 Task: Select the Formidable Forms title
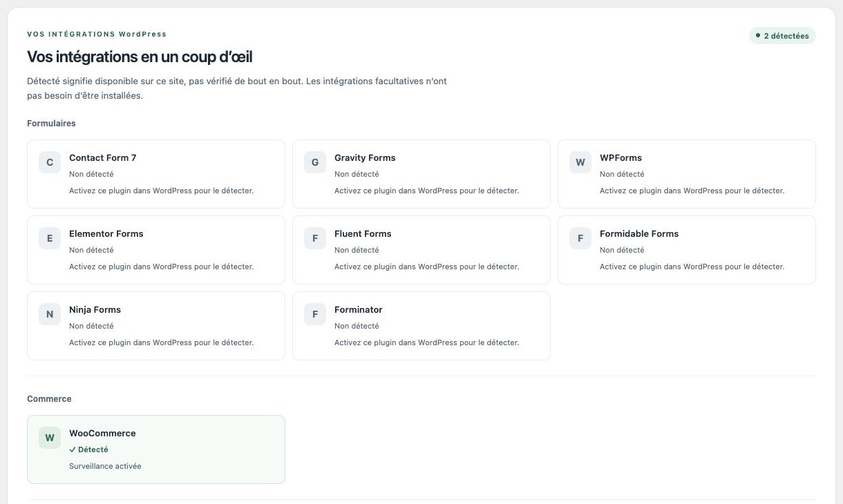tap(639, 234)
